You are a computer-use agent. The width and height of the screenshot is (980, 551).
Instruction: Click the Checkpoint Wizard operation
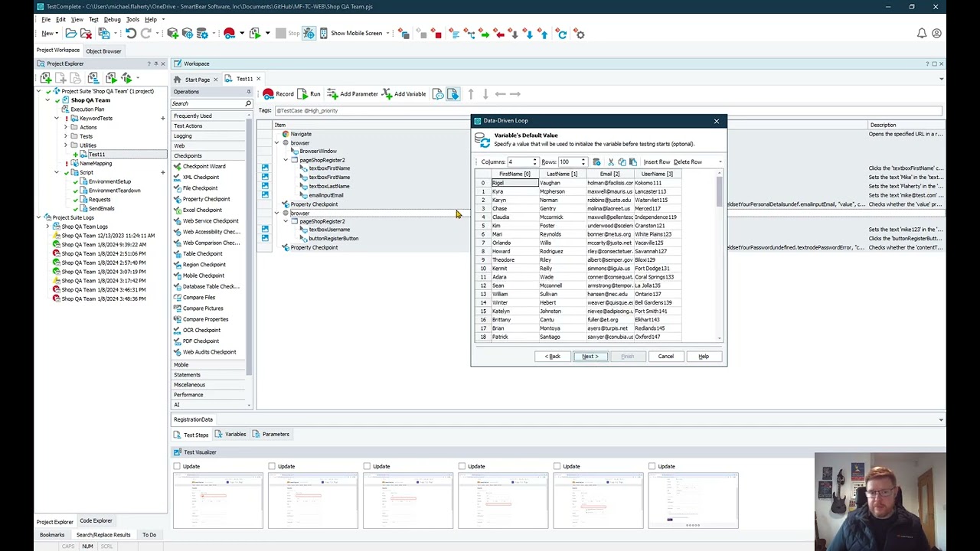(x=200, y=166)
